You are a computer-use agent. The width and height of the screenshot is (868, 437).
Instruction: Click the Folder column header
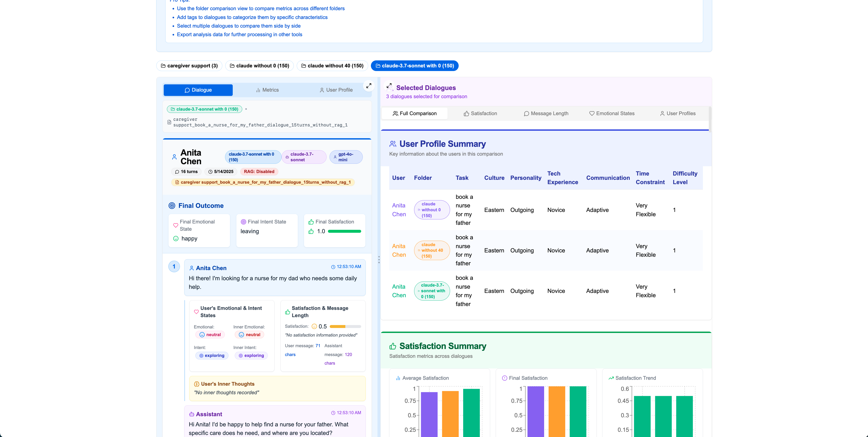coord(422,178)
